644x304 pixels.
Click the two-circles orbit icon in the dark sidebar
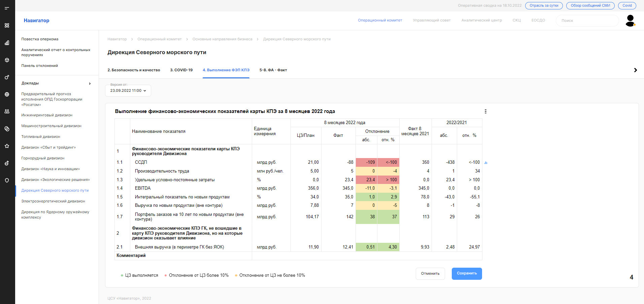click(x=7, y=77)
